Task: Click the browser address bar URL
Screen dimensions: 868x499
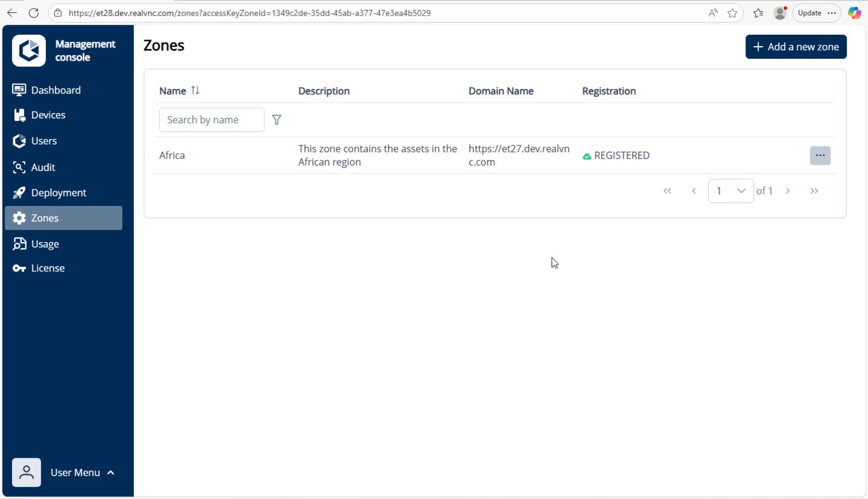Action: point(249,13)
